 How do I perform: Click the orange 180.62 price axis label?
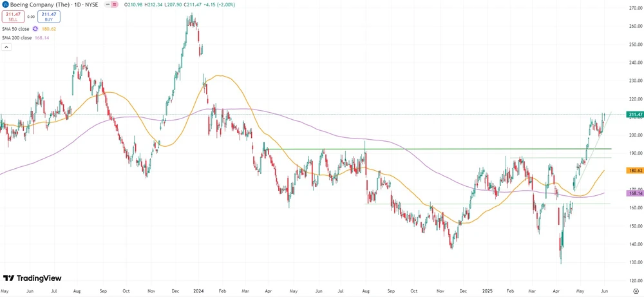pos(634,170)
